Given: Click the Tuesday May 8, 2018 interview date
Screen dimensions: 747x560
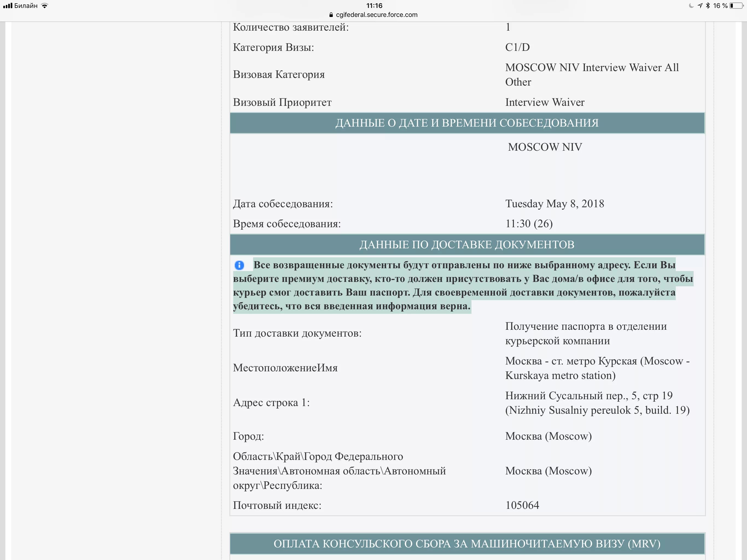Looking at the screenshot, I should point(555,204).
